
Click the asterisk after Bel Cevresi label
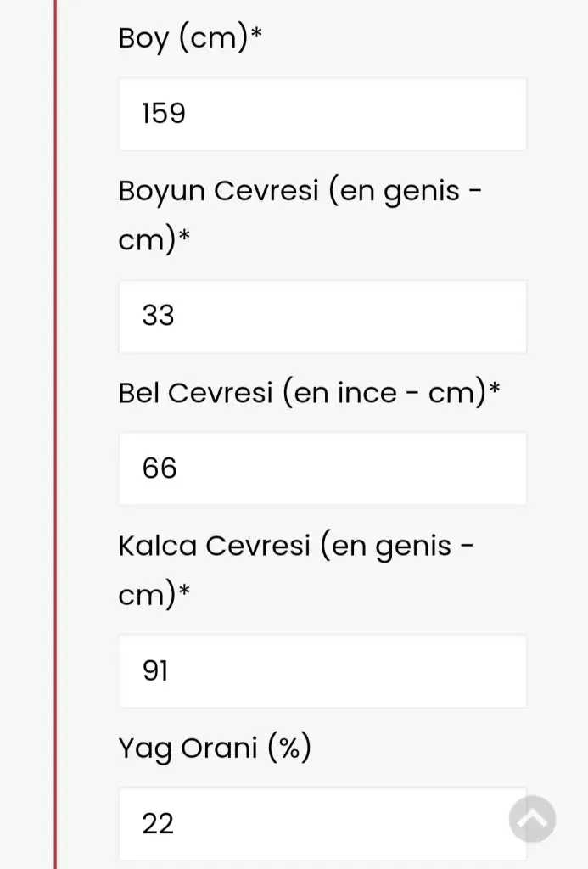coord(495,390)
